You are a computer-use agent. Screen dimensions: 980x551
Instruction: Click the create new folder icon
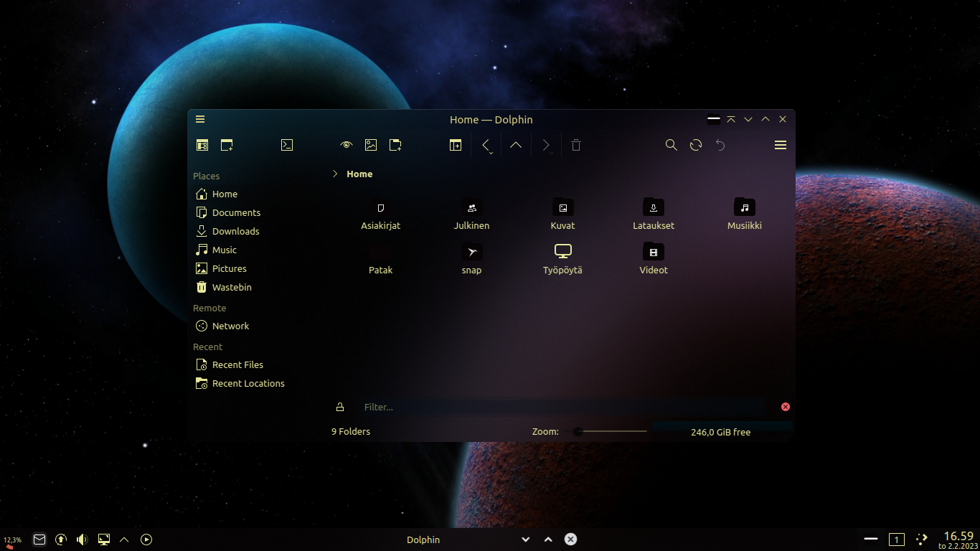point(395,145)
